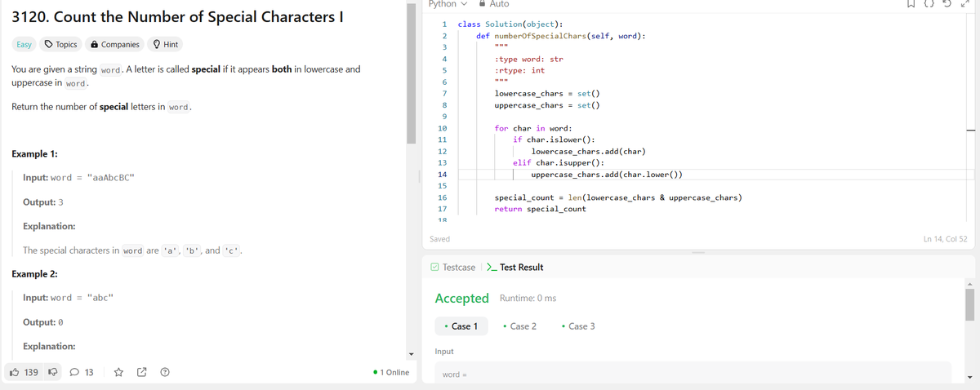Viewport: 980px width, 390px height.
Task: Click the Saved status label
Action: (x=439, y=239)
